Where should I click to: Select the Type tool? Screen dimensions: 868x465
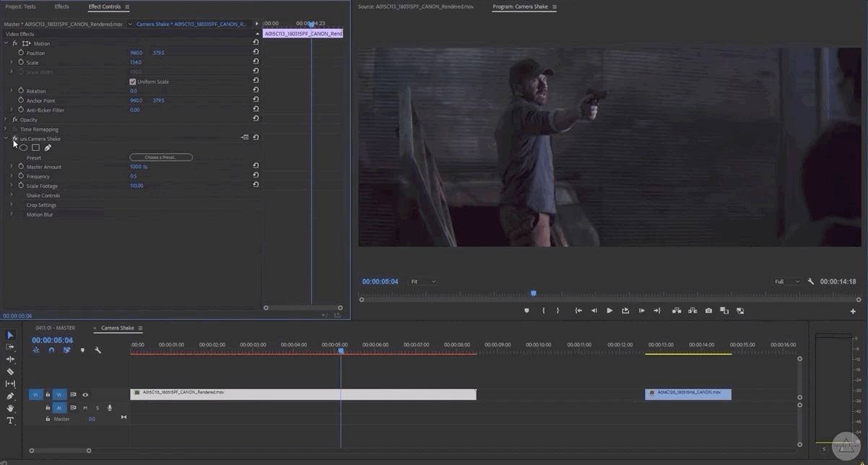[10, 420]
